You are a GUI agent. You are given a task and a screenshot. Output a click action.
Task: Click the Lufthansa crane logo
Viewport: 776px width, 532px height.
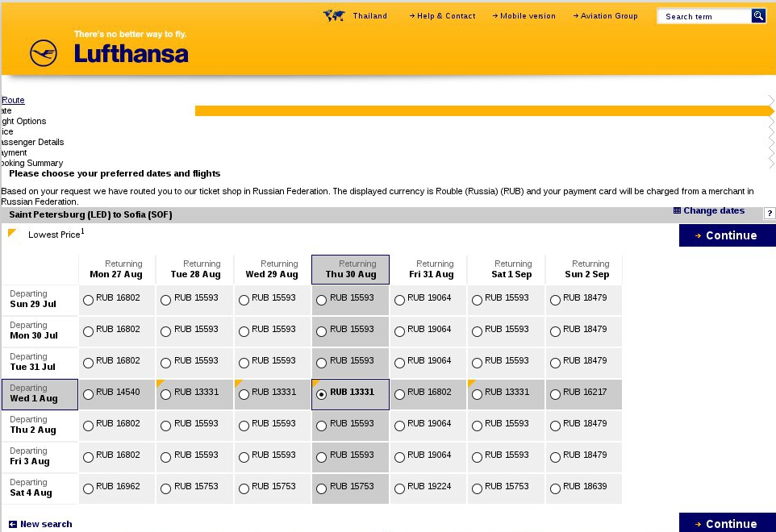pyautogui.click(x=44, y=53)
